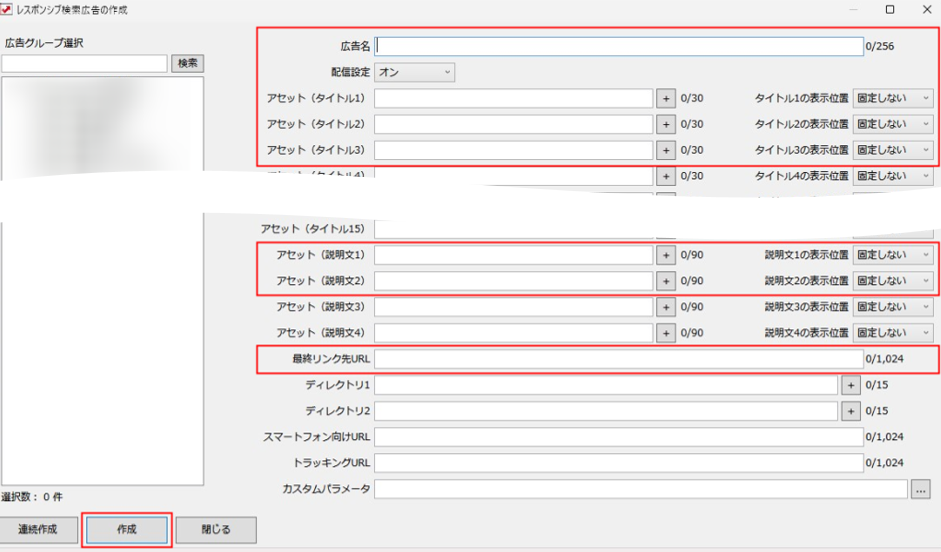Click into the 最終リンク先URL field
The width and height of the screenshot is (941, 552).
click(618, 359)
